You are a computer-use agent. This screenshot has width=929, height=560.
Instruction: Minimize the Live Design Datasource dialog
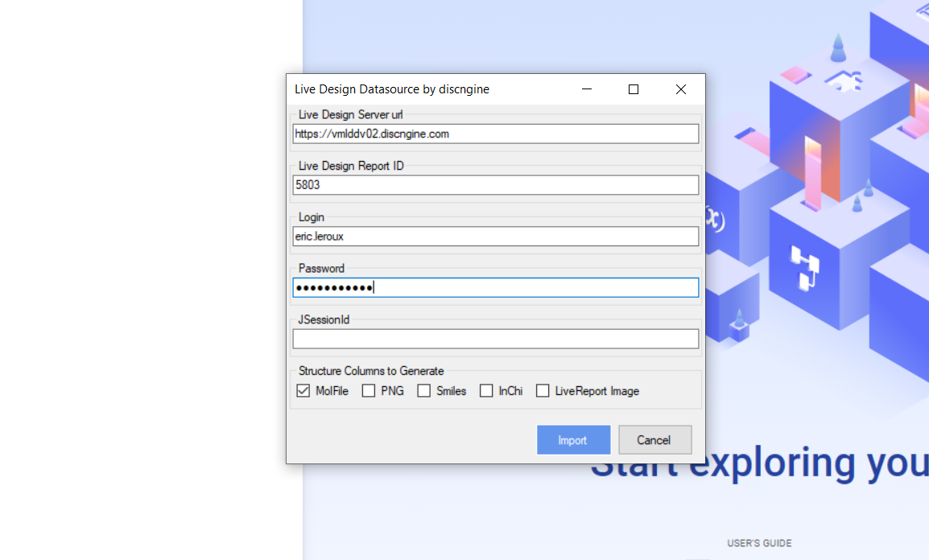[x=587, y=89]
